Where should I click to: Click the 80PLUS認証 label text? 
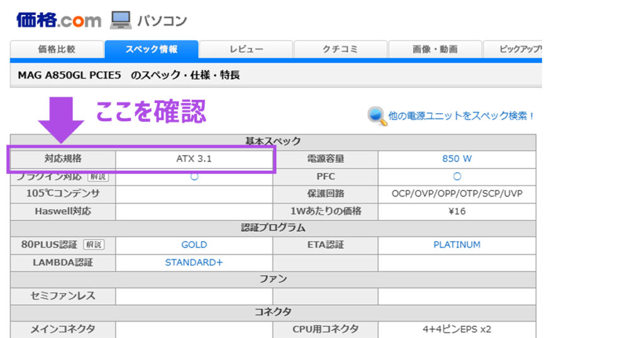pyautogui.click(x=49, y=245)
